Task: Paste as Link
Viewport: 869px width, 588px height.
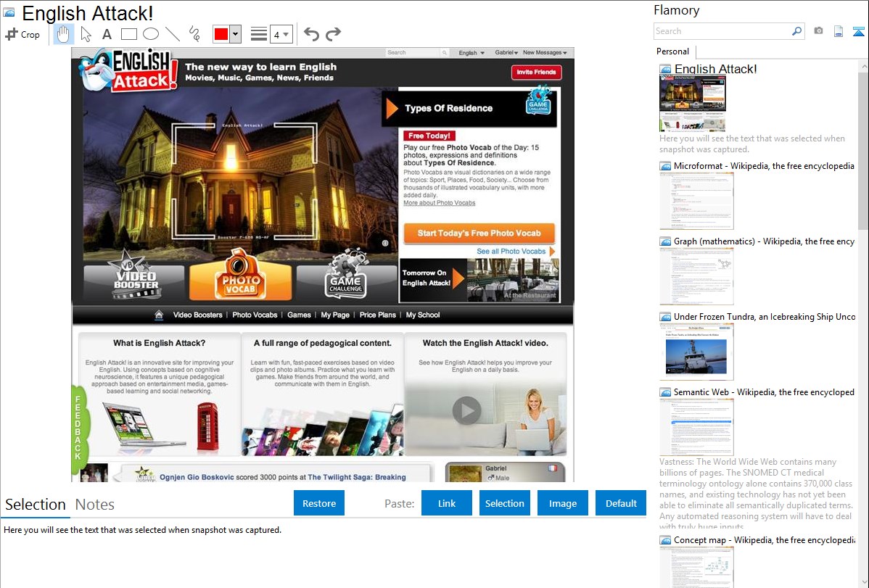Action: click(447, 503)
